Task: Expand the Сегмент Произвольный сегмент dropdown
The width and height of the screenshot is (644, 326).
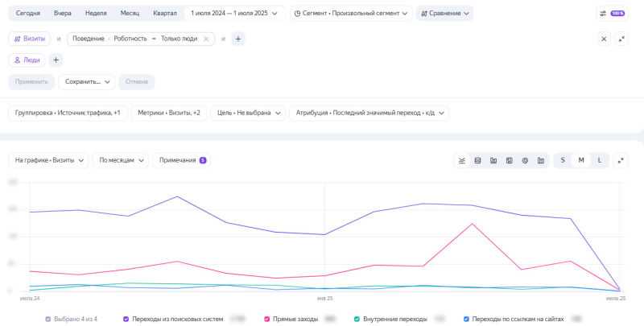Action: 351,13
